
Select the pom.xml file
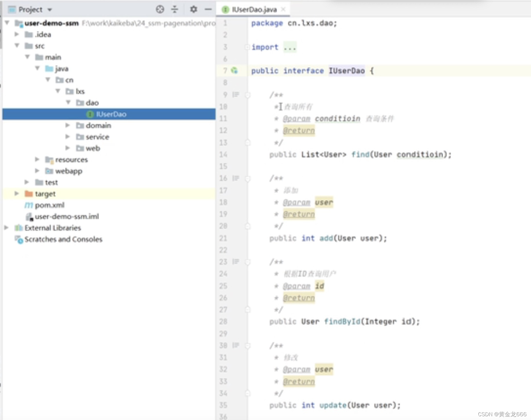[x=50, y=205]
